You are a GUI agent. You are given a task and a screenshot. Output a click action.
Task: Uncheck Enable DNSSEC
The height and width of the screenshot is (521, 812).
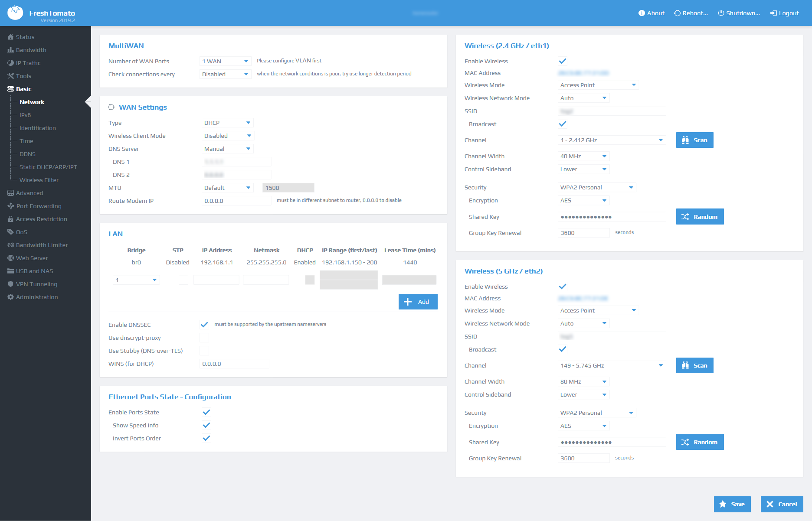204,325
